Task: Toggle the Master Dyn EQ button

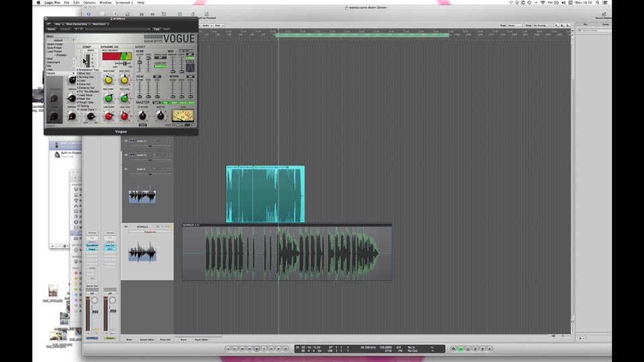Action: (x=183, y=103)
